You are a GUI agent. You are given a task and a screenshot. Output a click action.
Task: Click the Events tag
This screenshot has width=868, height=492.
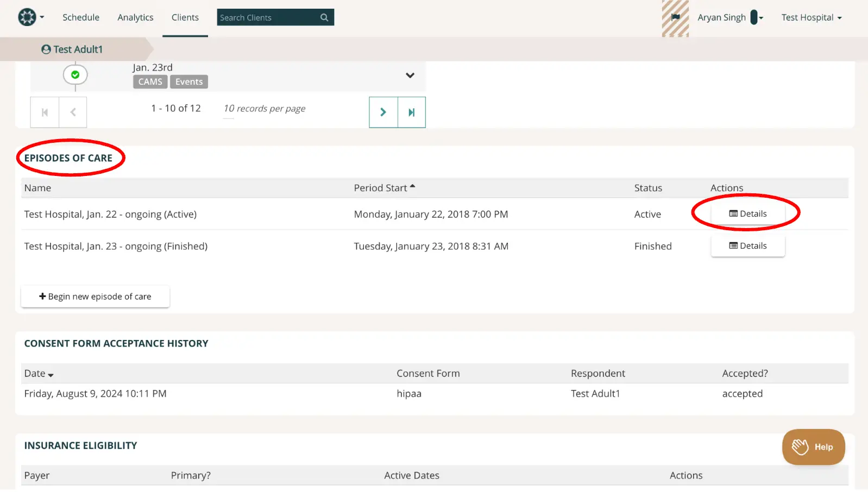[189, 81]
